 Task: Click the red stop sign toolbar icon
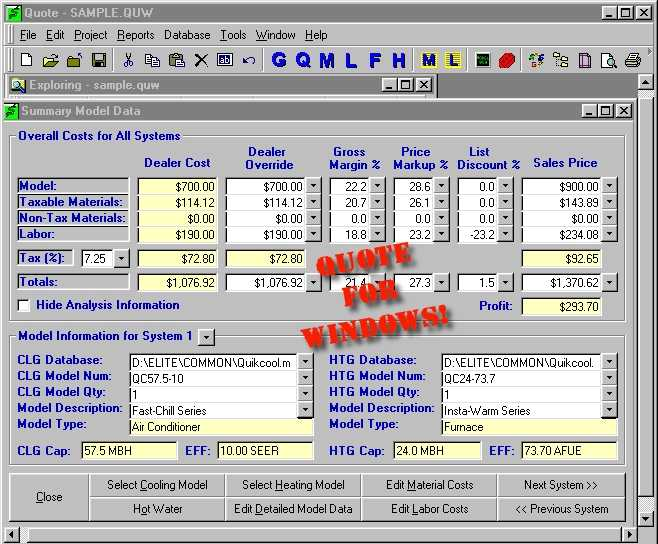point(506,60)
